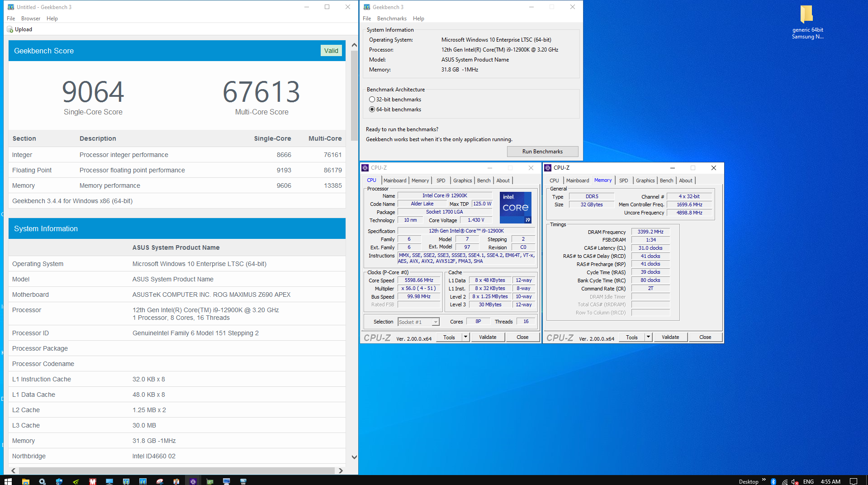Open the Windows Start menu
This screenshot has height=485, width=868.
(8, 481)
